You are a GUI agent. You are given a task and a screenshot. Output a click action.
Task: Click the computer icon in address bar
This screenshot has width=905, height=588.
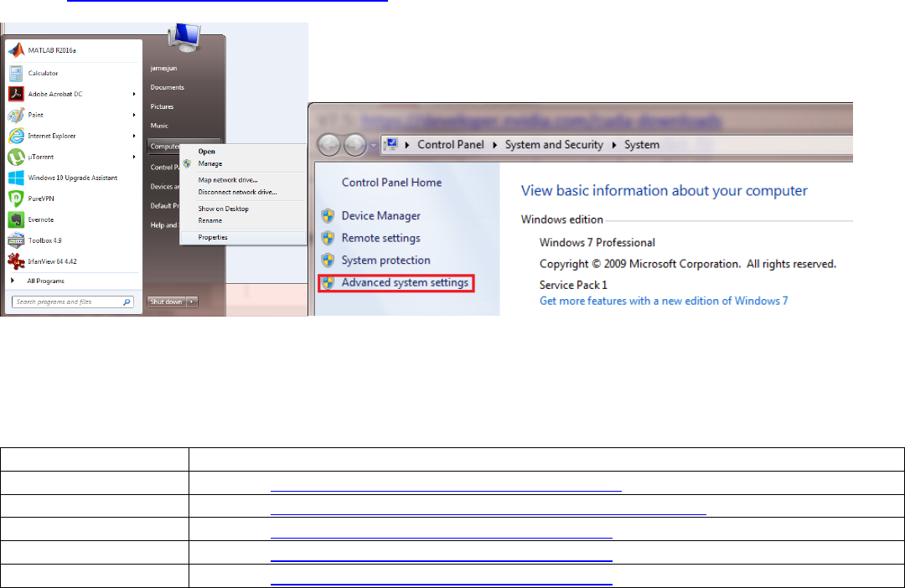[391, 144]
